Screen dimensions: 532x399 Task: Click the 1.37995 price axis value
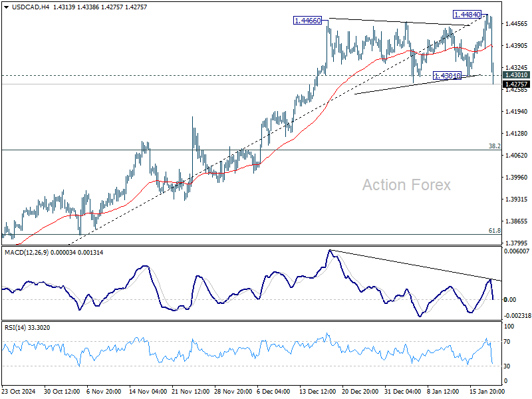[x=517, y=243]
